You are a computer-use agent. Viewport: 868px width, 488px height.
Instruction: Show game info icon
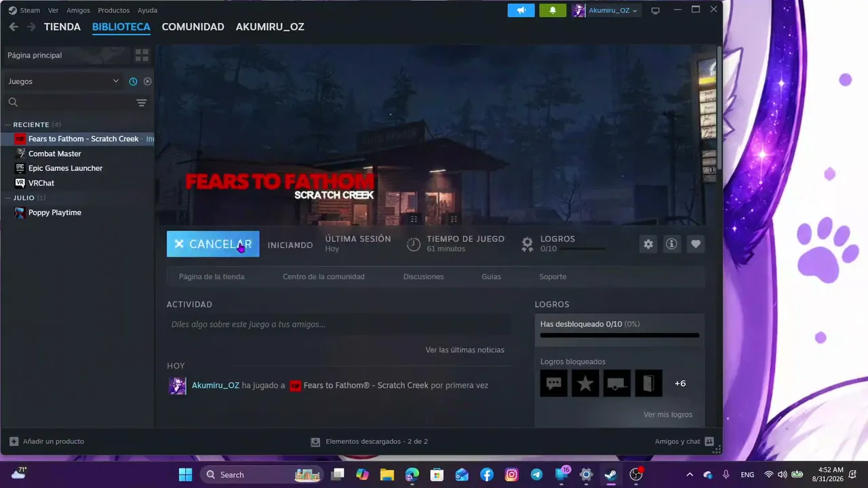pos(671,244)
